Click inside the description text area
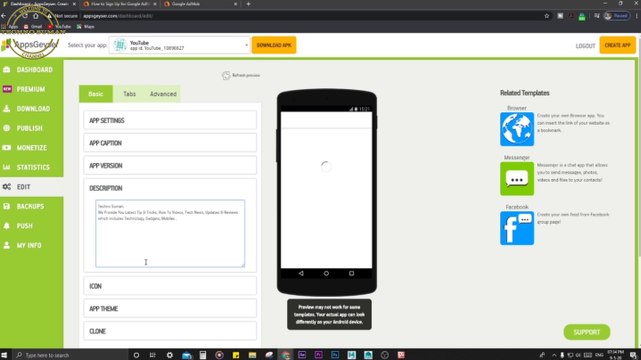This screenshot has width=641, height=360. point(170,233)
